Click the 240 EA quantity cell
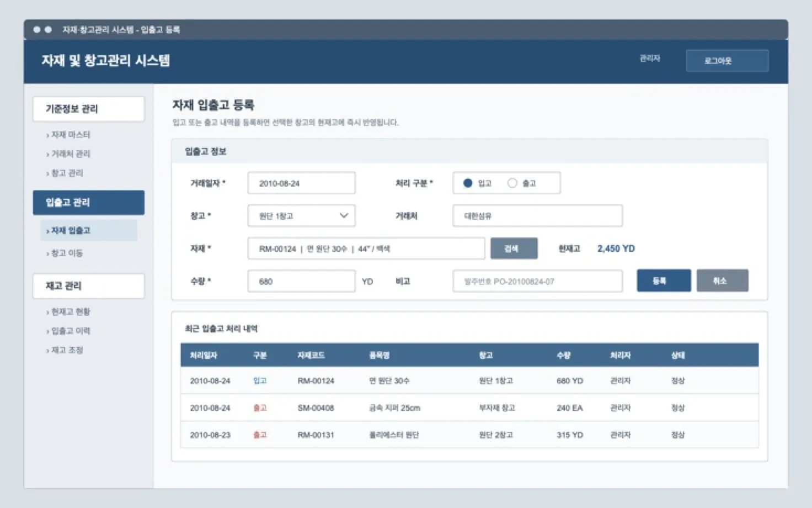Viewport: 812px width, 508px height. click(x=570, y=408)
